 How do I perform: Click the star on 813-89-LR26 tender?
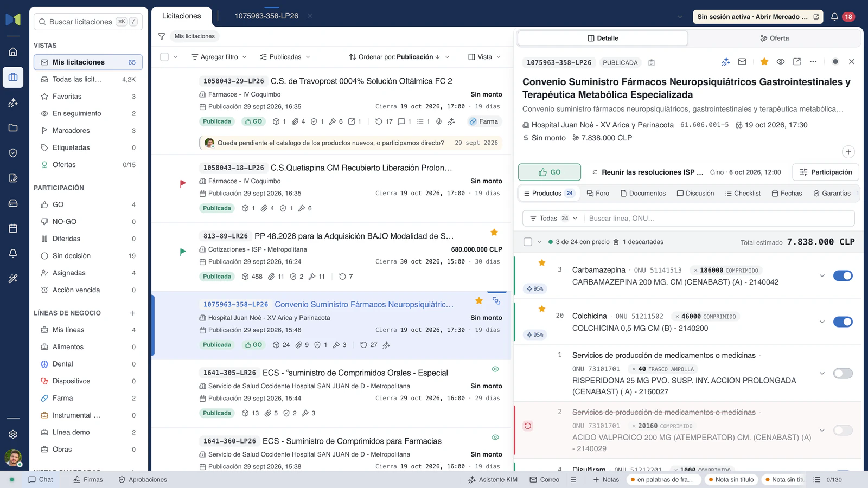point(494,233)
